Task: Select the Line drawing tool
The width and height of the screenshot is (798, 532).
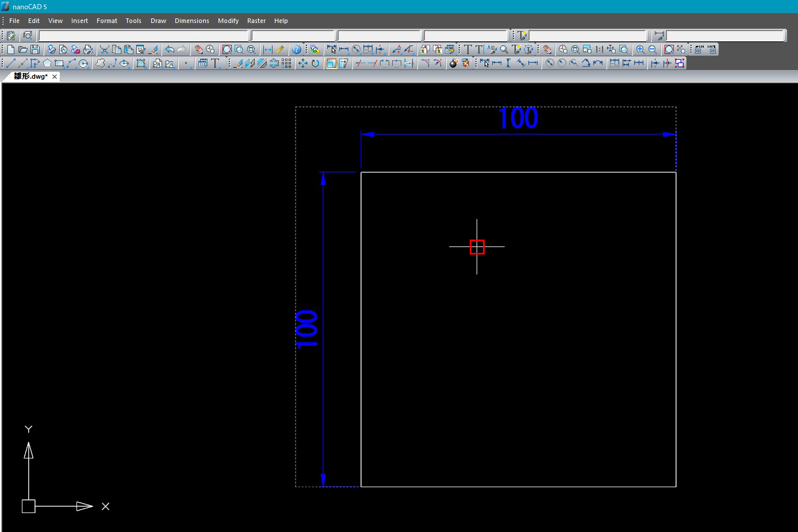Action: (x=10, y=63)
